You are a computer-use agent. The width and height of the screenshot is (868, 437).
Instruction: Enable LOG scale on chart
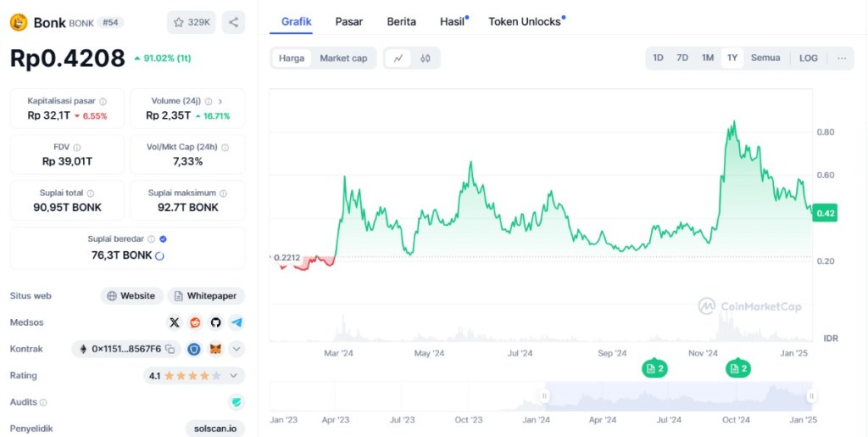tap(808, 58)
